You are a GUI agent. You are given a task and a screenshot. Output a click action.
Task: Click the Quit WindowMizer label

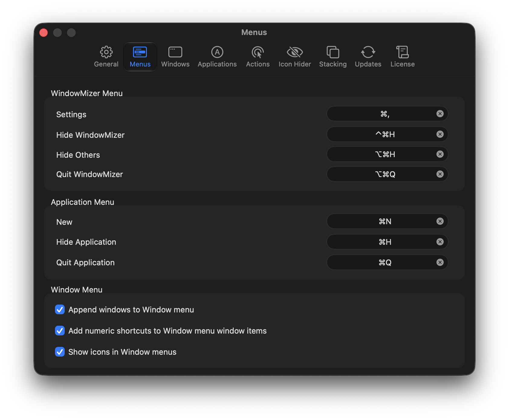pyautogui.click(x=89, y=174)
